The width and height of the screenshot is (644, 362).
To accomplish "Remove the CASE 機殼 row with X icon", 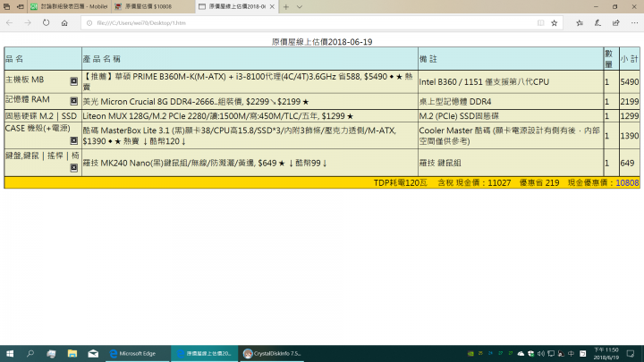I will pyautogui.click(x=74, y=141).
